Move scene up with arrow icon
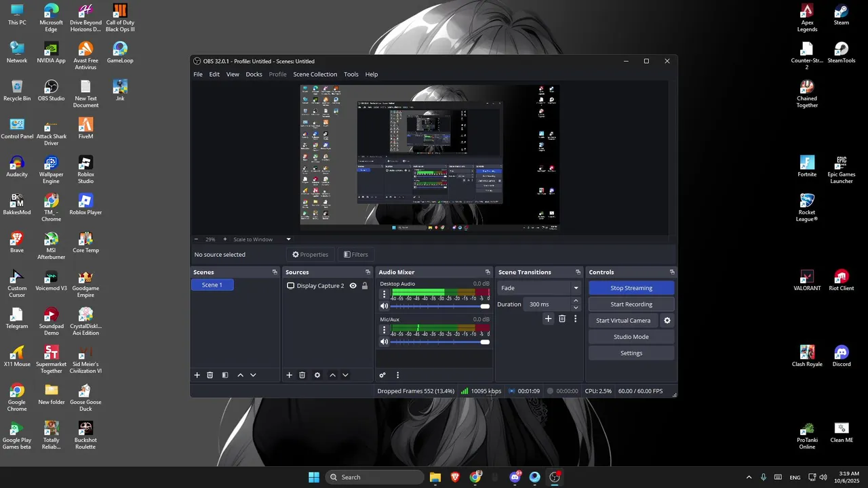868x488 pixels. pos(240,375)
